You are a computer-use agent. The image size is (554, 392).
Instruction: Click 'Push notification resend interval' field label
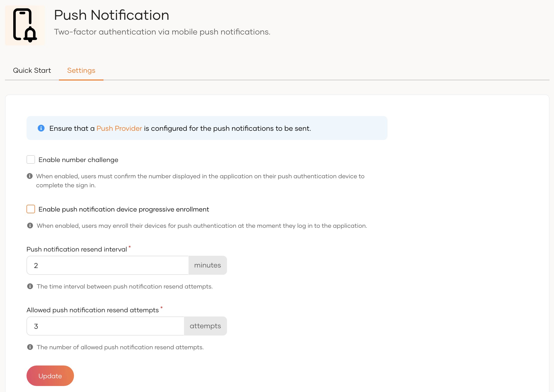[x=77, y=249]
